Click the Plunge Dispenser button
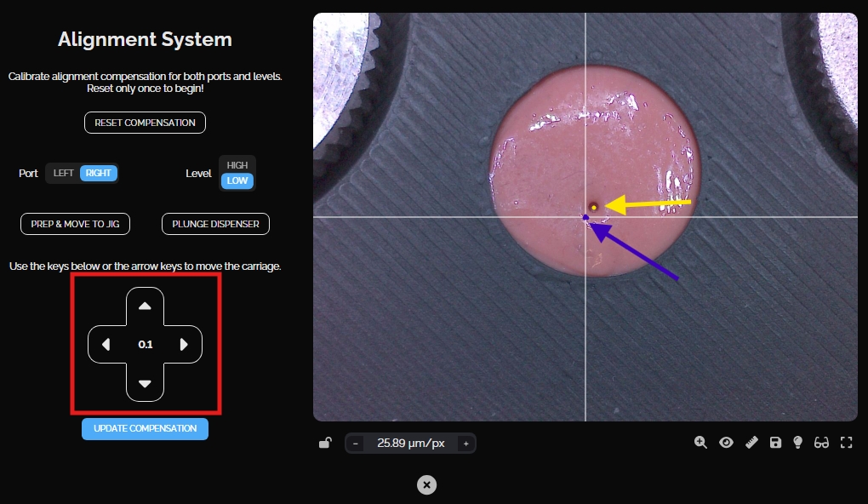868x504 pixels. [215, 224]
